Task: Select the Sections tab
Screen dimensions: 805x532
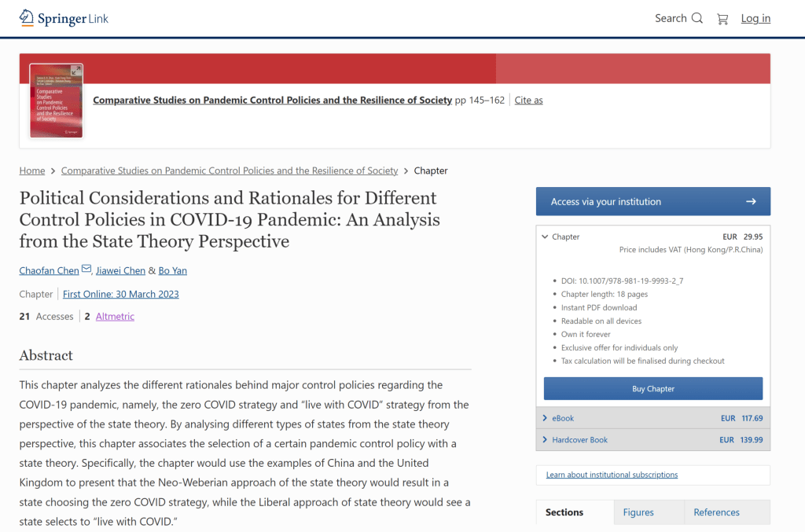Action: 564,512
